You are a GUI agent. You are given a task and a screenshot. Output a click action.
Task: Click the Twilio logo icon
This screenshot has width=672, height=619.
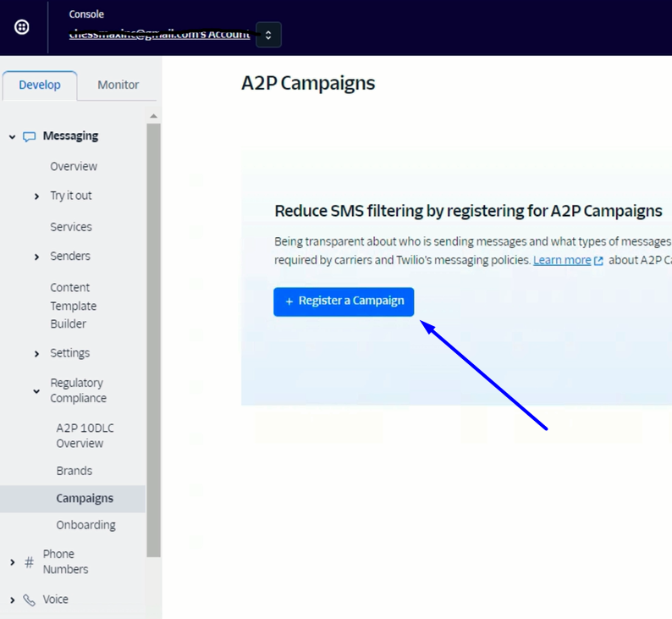[x=22, y=27]
